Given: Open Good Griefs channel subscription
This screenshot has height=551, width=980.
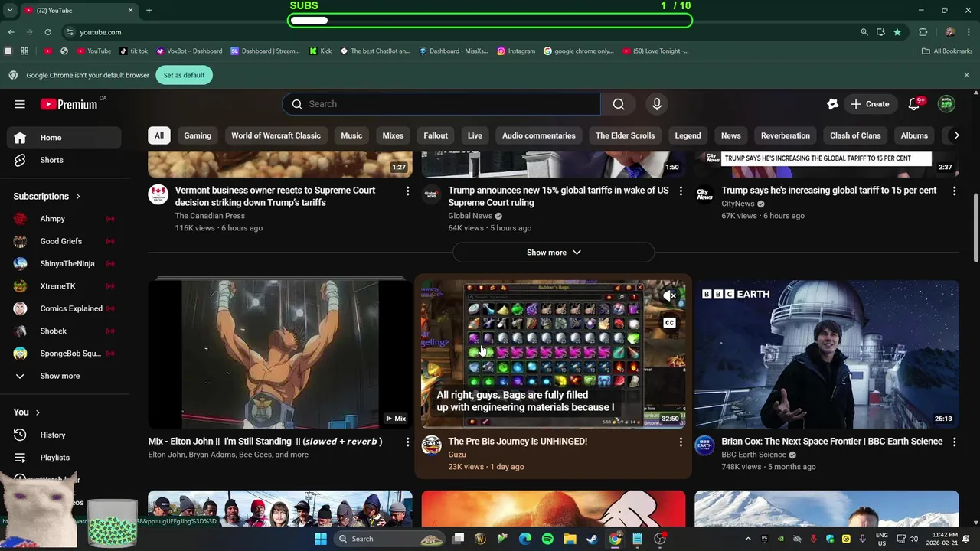Looking at the screenshot, I should (x=64, y=241).
